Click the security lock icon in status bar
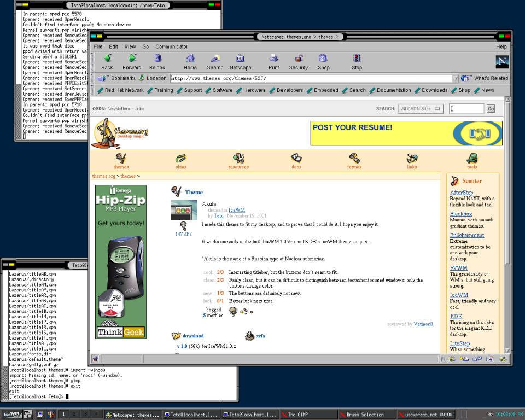Viewport: 525px width, 420px height. click(95, 359)
